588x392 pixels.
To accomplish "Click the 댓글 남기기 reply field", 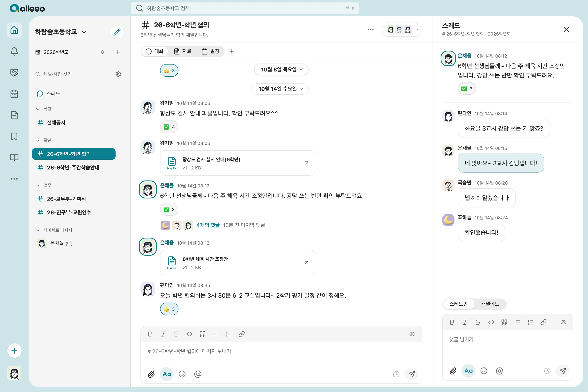I will (508, 345).
